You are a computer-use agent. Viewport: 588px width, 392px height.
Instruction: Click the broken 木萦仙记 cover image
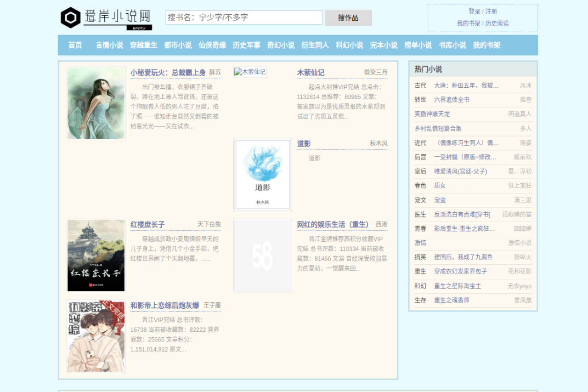(x=250, y=72)
